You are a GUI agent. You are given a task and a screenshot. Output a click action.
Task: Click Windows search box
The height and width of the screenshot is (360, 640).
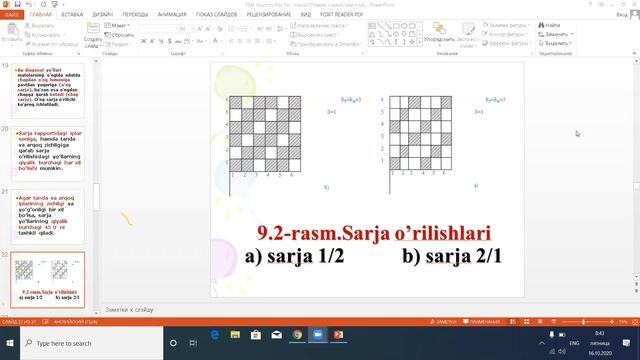(92, 343)
